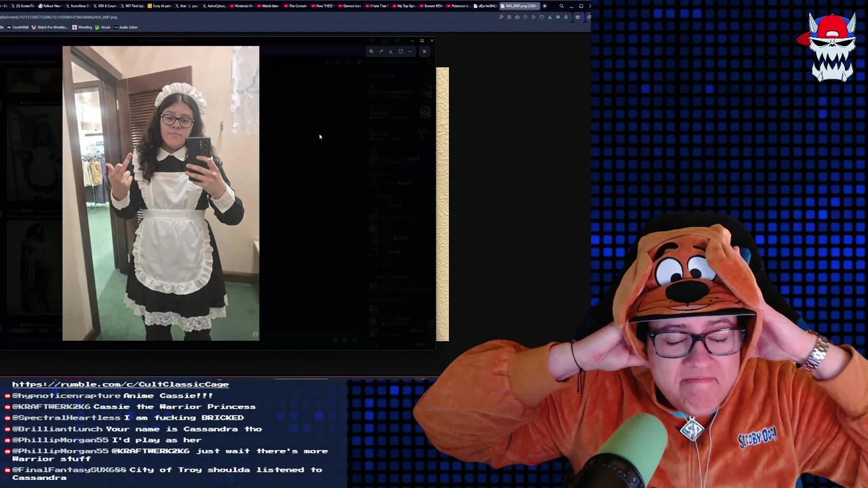The image size is (868, 488).
Task: Switch to the AstroCyborg tab
Action: (214, 6)
